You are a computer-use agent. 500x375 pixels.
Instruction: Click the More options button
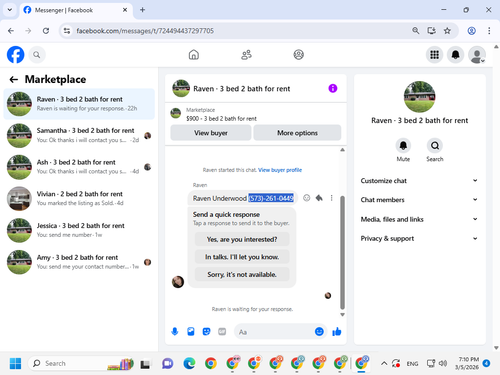297,133
